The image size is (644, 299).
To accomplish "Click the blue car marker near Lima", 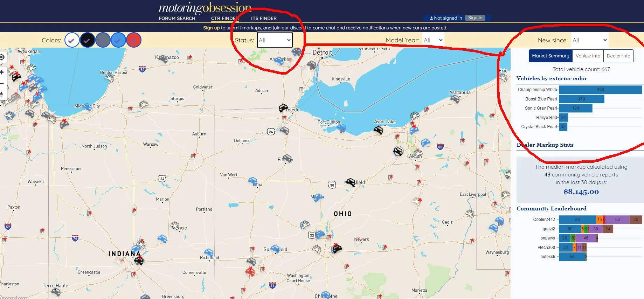I will pos(252,181).
